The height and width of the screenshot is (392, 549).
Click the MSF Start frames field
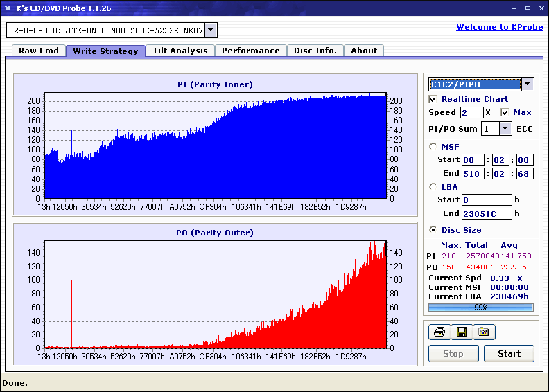pyautogui.click(x=525, y=160)
